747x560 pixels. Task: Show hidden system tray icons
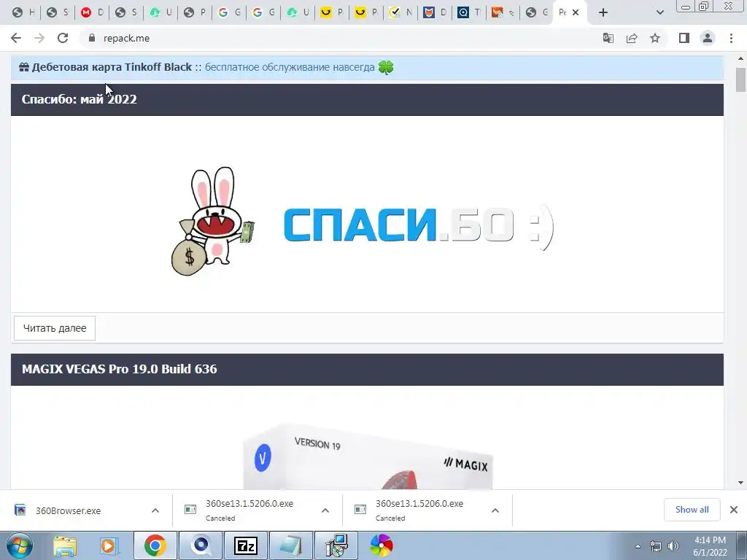coord(638,546)
